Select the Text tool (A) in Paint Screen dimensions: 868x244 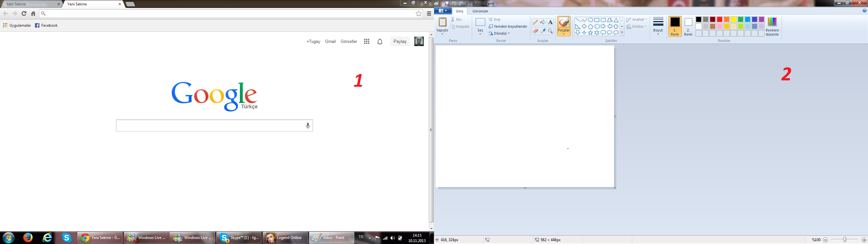(x=550, y=22)
